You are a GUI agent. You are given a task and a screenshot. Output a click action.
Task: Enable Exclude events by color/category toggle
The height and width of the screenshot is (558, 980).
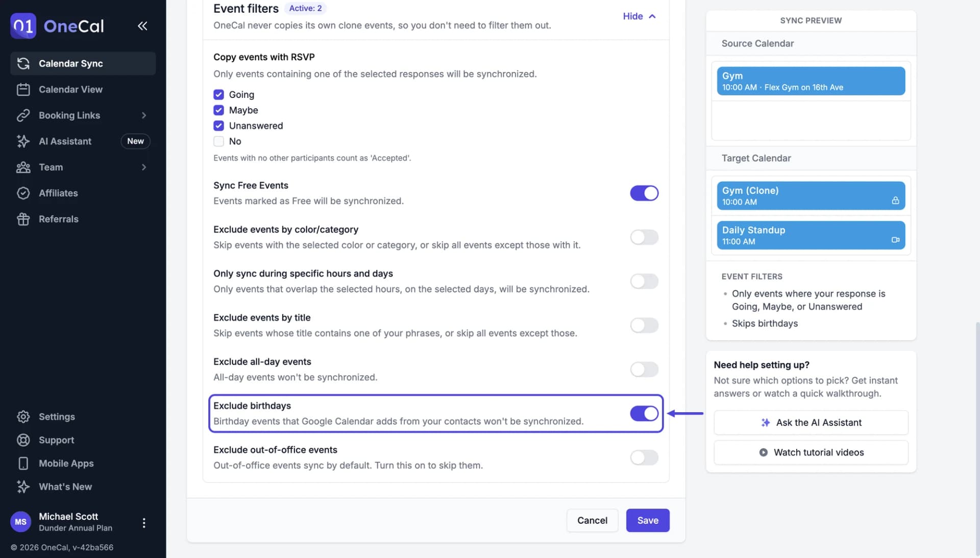pyautogui.click(x=644, y=237)
